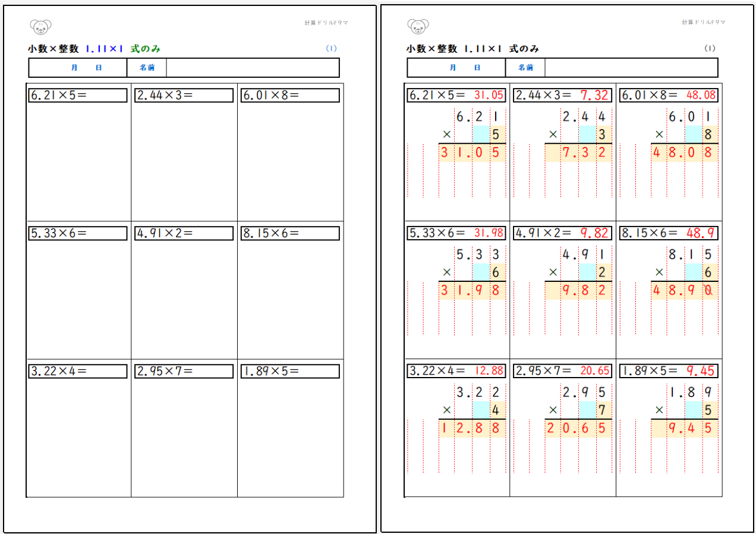
Task: Click the 6.21×5= problem box on the left page
Action: [78, 95]
